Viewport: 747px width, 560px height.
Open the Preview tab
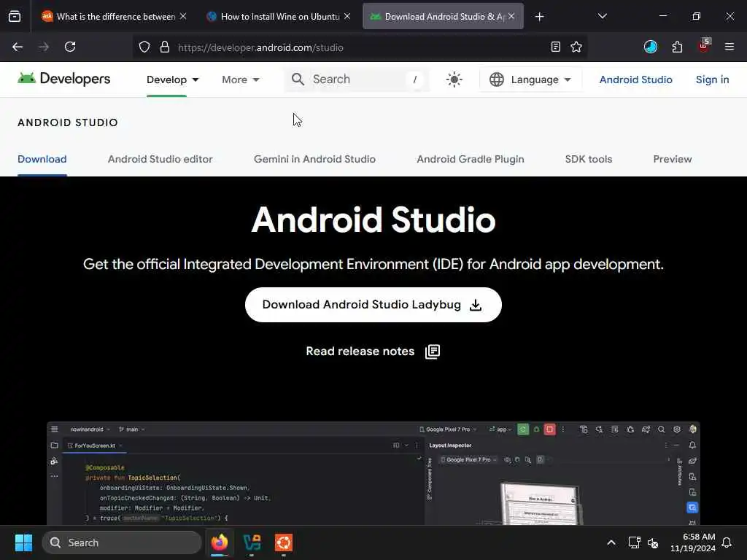tap(672, 159)
